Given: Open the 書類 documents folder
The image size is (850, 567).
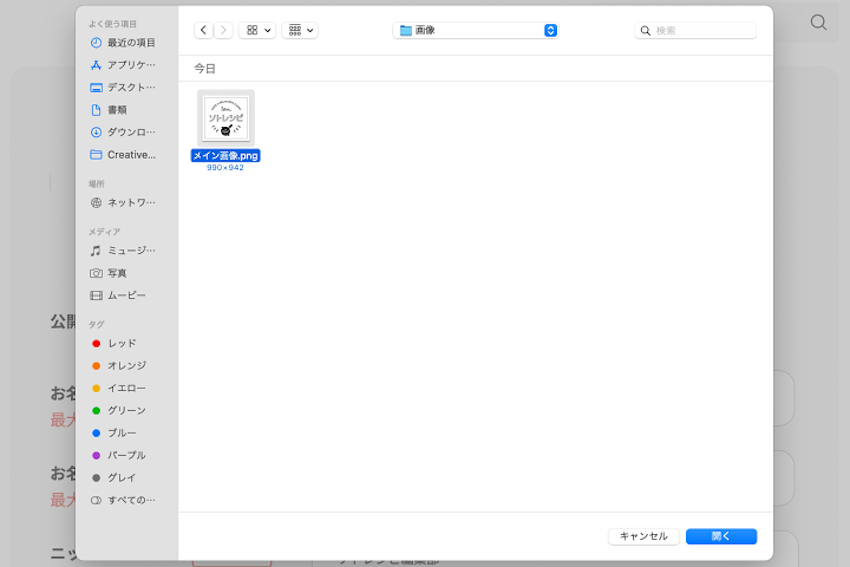Looking at the screenshot, I should tap(109, 110).
